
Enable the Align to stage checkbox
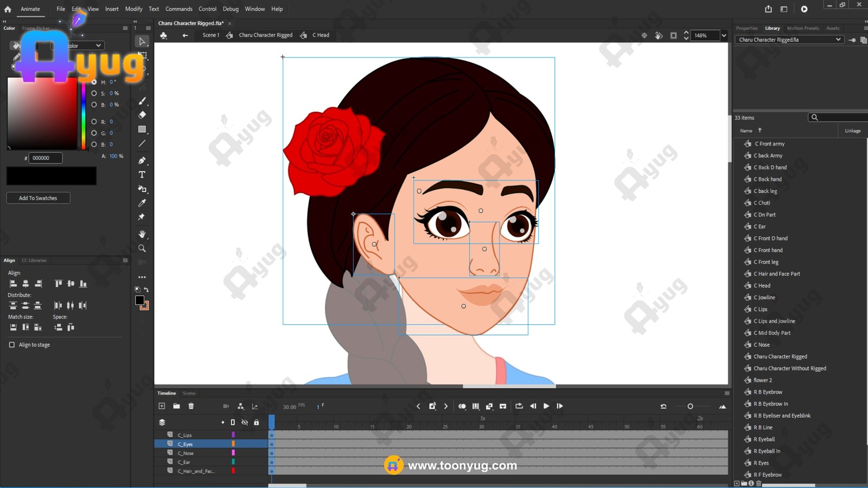[12, 345]
